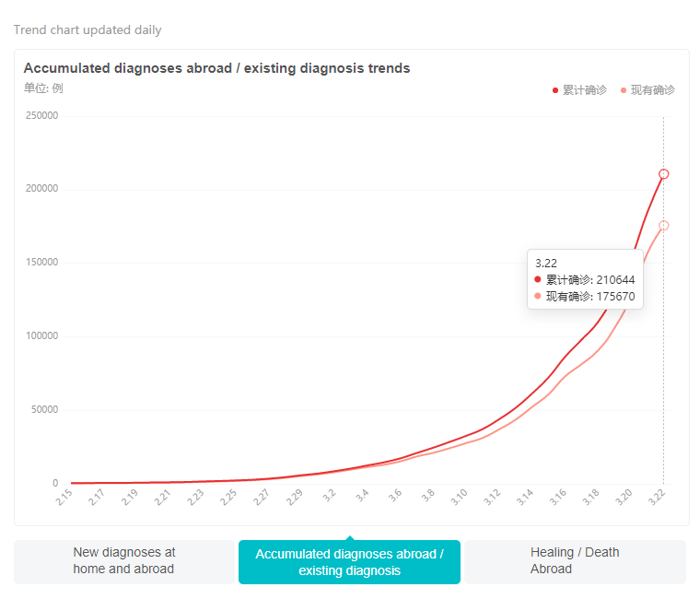Open the Healing / Death Abroad tab

[x=575, y=560]
